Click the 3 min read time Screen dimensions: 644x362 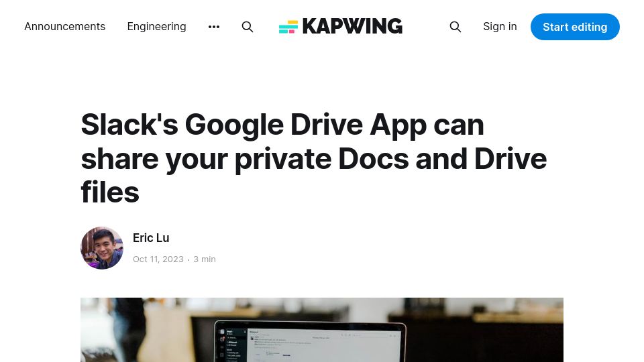click(205, 259)
